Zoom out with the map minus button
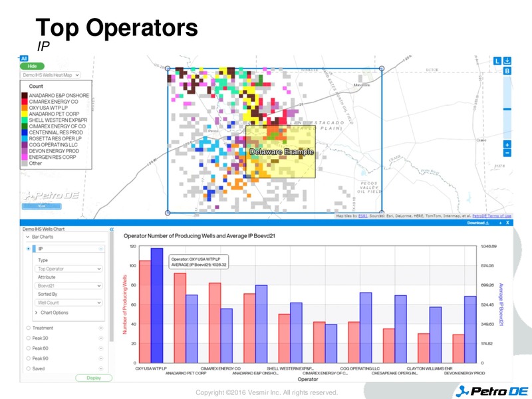This screenshot has width=532, height=399. (x=507, y=153)
